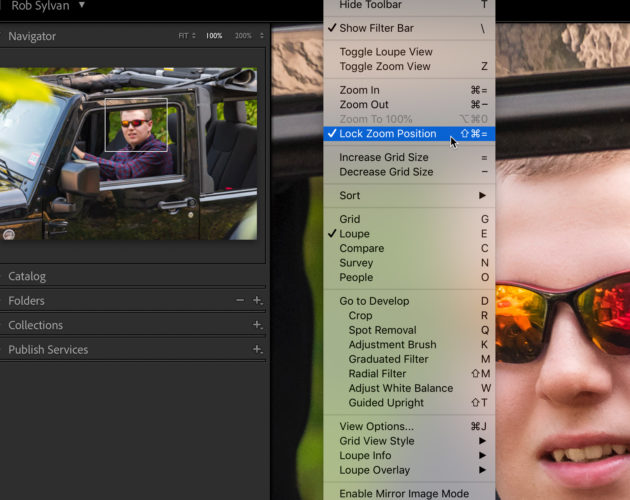Viewport: 630px width, 500px height.
Task: Switch to Compare view mode
Action: (409, 248)
